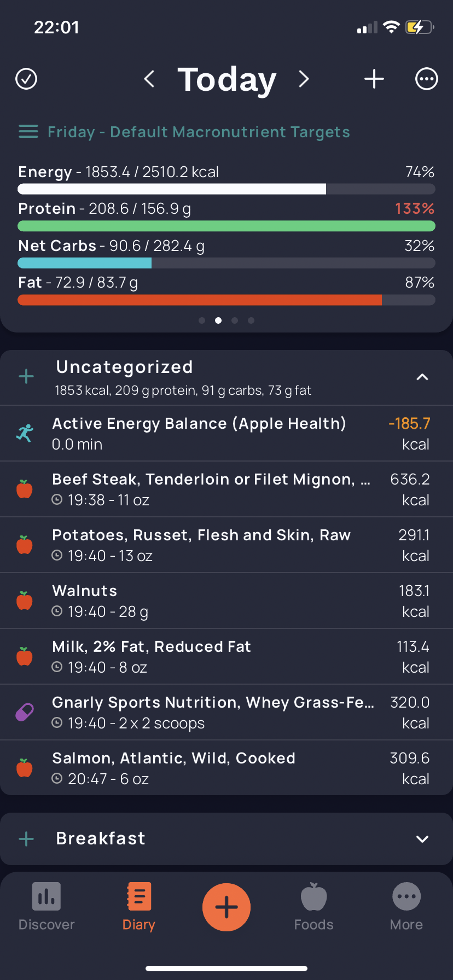Select the Diary tab

pos(139,907)
